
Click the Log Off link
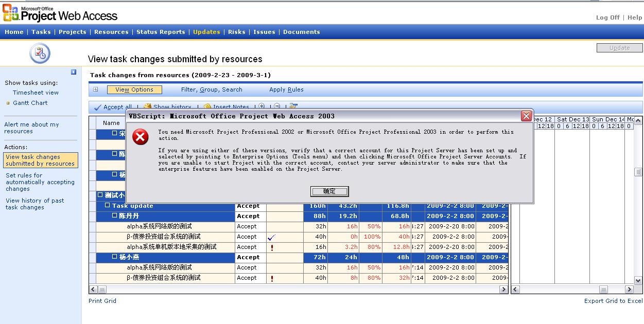[608, 17]
